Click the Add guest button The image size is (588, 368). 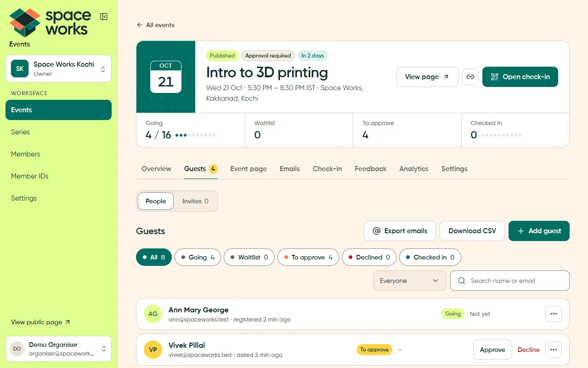click(539, 231)
